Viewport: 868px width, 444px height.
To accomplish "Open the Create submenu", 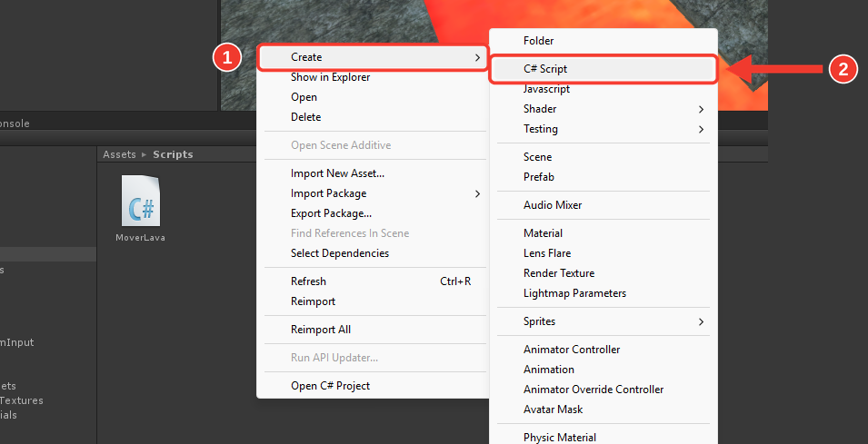I will tap(374, 57).
